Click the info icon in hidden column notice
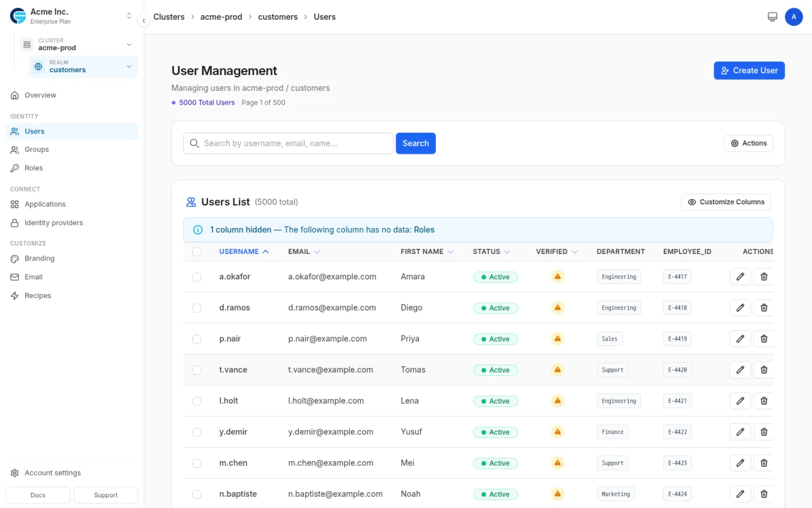812x508 pixels. pyautogui.click(x=198, y=230)
